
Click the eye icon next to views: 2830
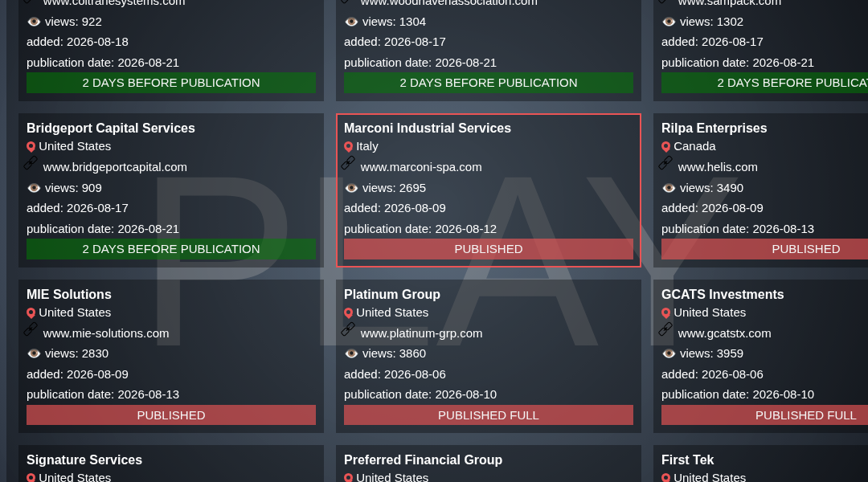pyautogui.click(x=34, y=353)
